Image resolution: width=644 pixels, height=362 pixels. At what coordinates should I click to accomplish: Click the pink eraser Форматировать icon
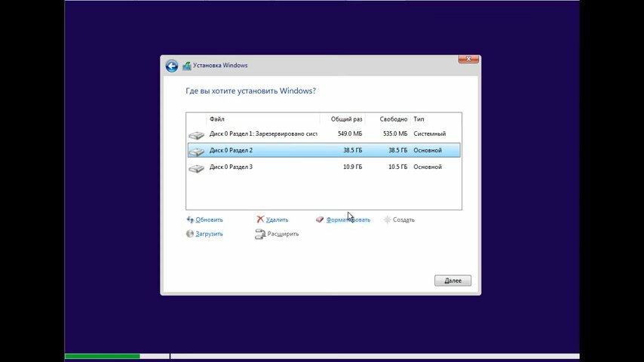tap(320, 219)
